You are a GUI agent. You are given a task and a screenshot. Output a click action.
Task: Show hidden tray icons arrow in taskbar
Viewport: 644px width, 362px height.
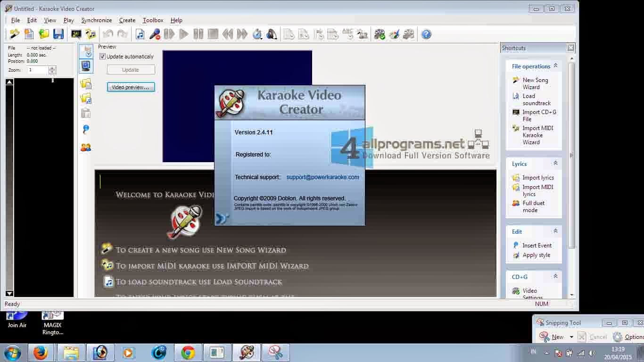(547, 353)
